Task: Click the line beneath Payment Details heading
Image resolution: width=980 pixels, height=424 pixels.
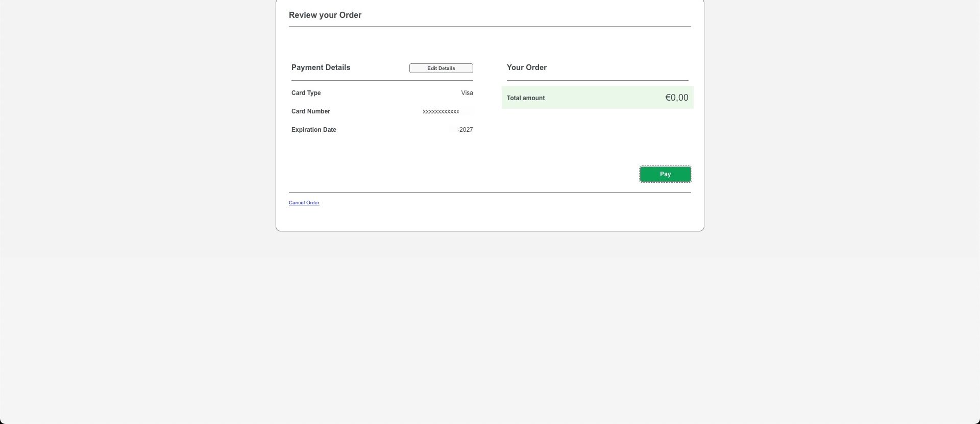Action: coord(382,80)
